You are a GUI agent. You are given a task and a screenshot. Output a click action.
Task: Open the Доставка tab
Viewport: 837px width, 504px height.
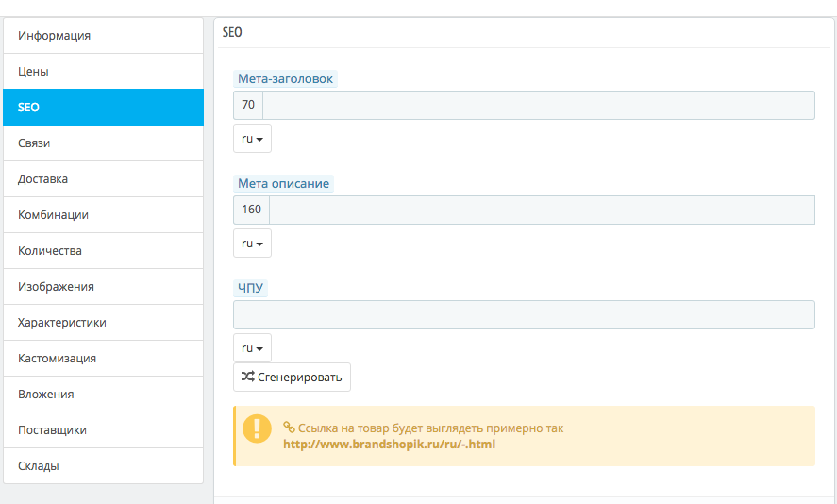[103, 179]
